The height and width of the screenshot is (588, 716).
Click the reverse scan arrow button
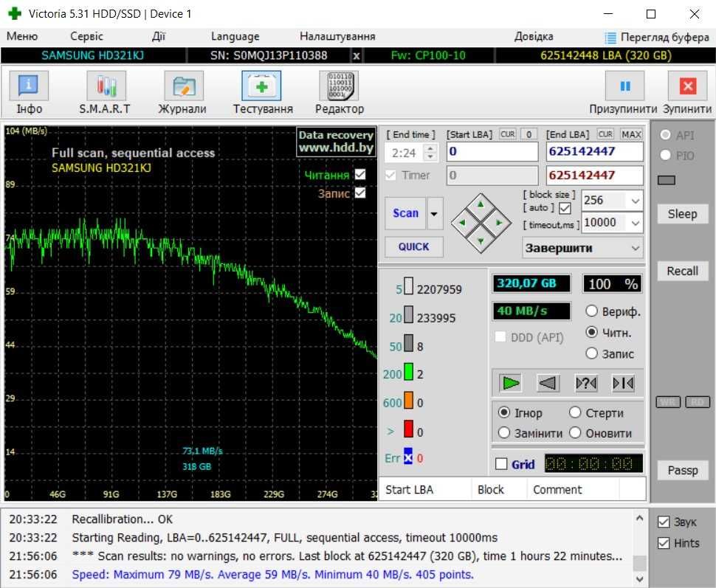click(x=548, y=383)
